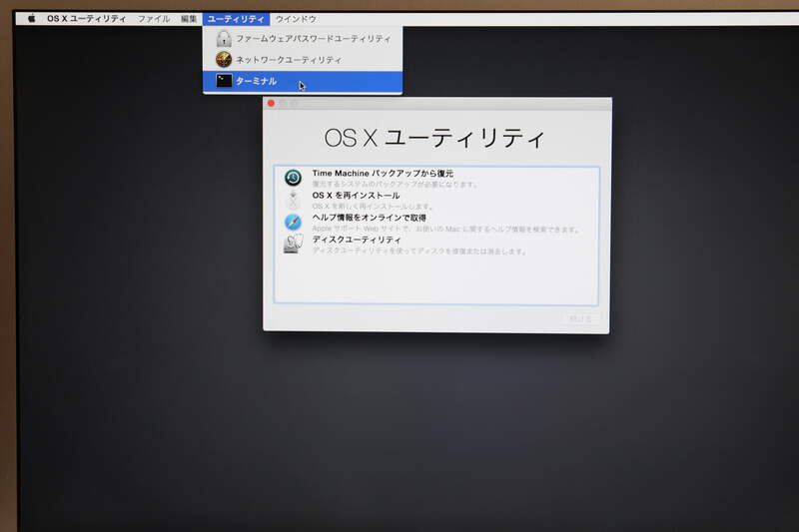Open the ウインドウ menu

click(296, 19)
